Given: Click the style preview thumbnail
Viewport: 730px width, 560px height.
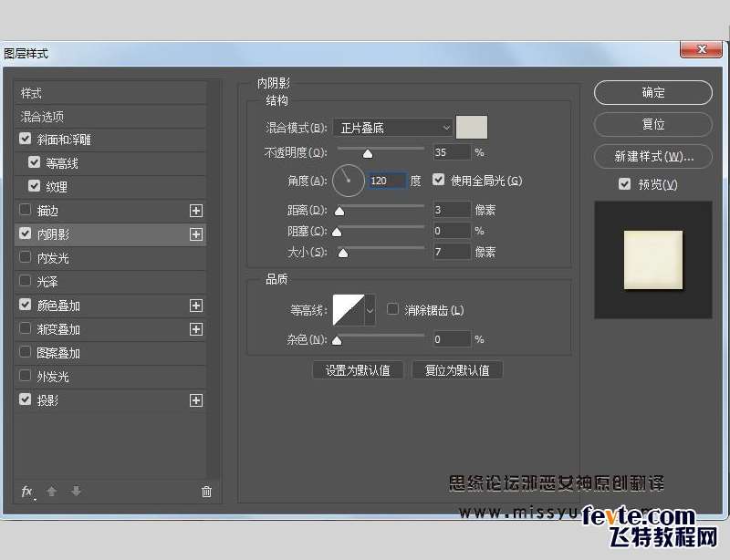Looking at the screenshot, I should (x=653, y=260).
